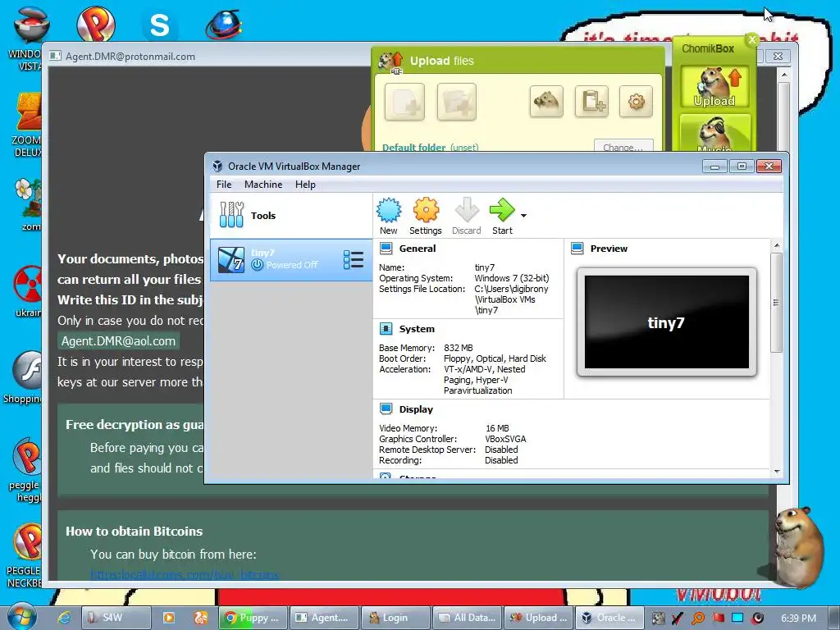Open Shopping Flash desktop icon
The width and height of the screenshot is (840, 630).
coord(24,377)
